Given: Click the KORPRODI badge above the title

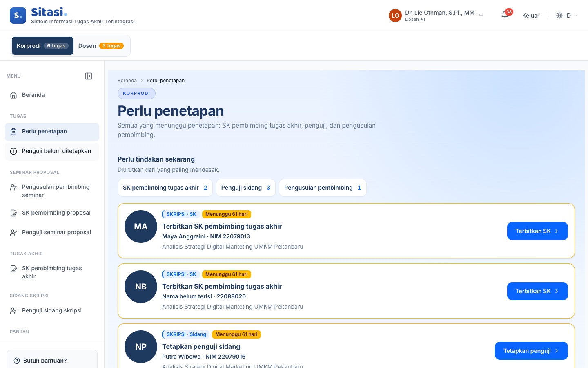Looking at the screenshot, I should point(136,93).
